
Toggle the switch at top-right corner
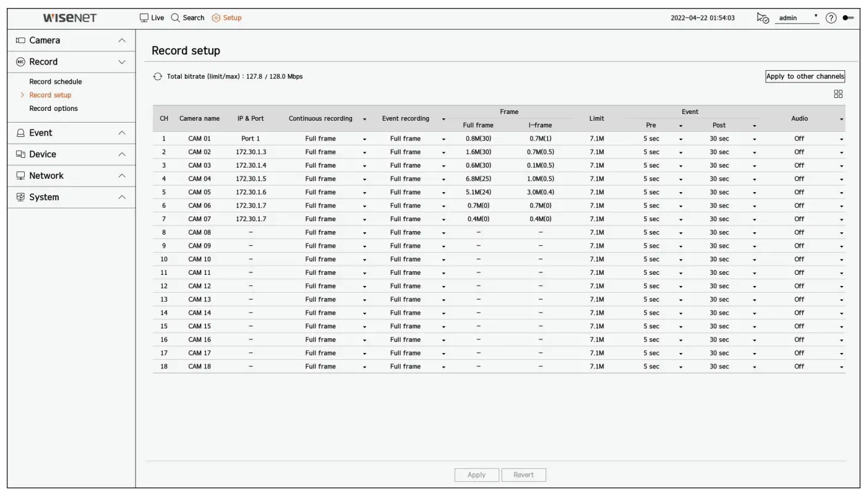(848, 18)
